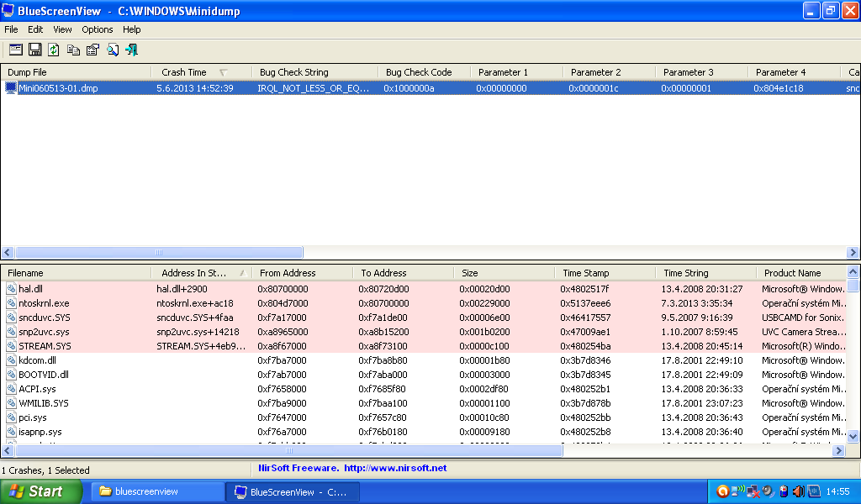This screenshot has width=861, height=504.
Task: Open the View menu
Action: pyautogui.click(x=62, y=29)
